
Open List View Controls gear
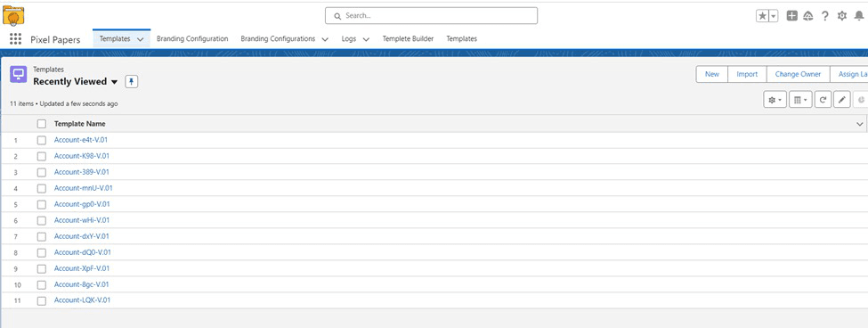click(775, 100)
